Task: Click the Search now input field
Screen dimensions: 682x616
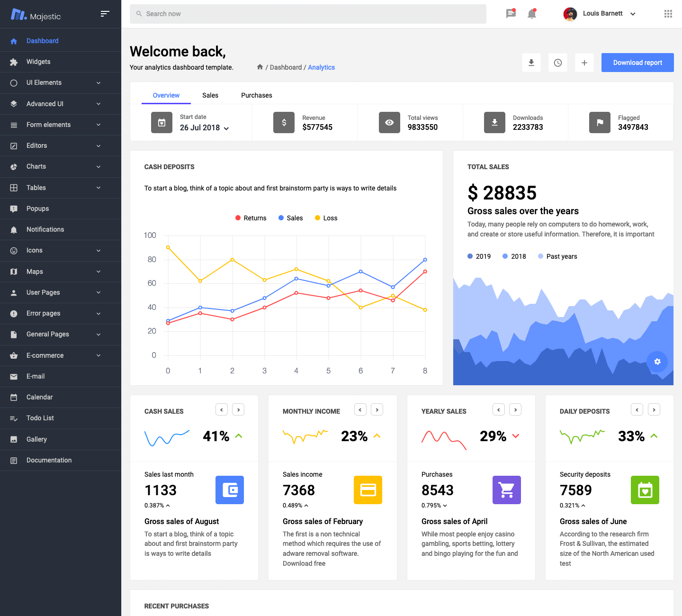Action: 308,14
